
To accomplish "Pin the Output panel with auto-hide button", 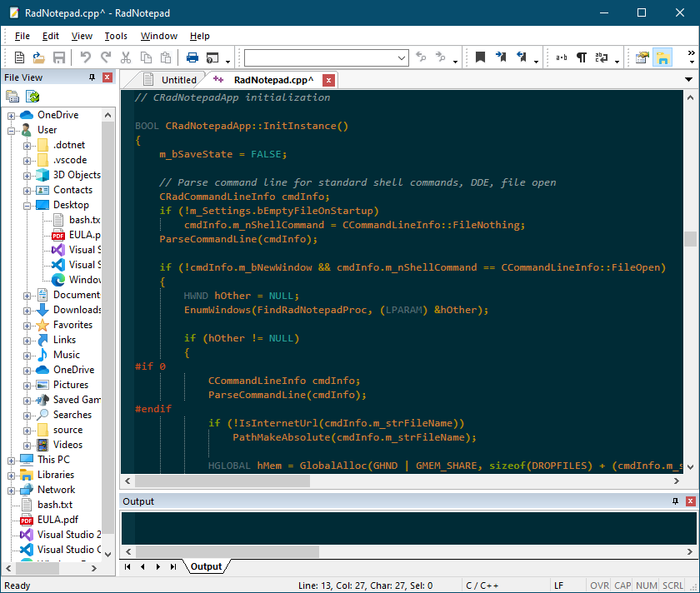I will (x=675, y=501).
